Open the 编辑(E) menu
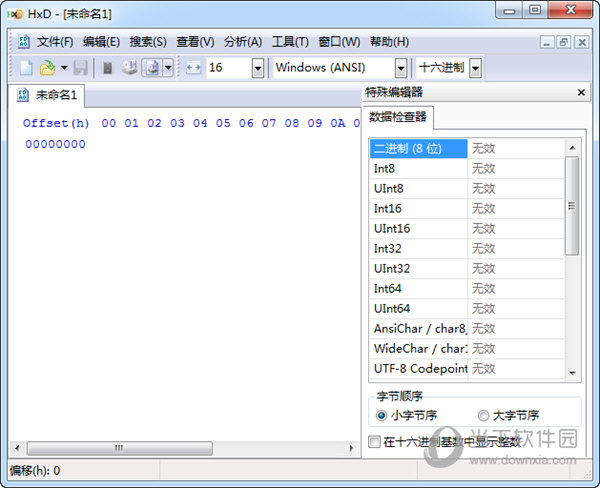 [101, 42]
